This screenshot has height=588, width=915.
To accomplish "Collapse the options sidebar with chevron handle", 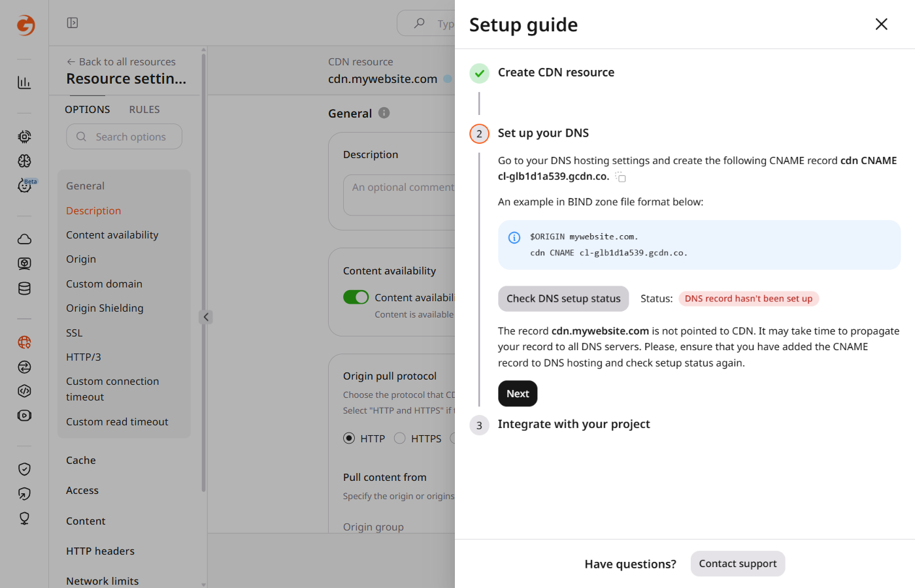I will click(205, 317).
